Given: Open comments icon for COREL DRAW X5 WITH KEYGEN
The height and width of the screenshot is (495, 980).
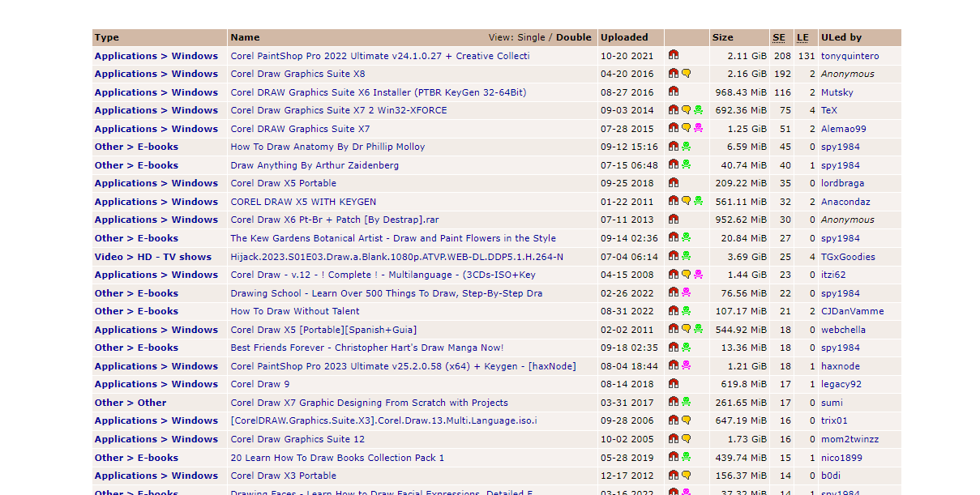Looking at the screenshot, I should click(686, 201).
